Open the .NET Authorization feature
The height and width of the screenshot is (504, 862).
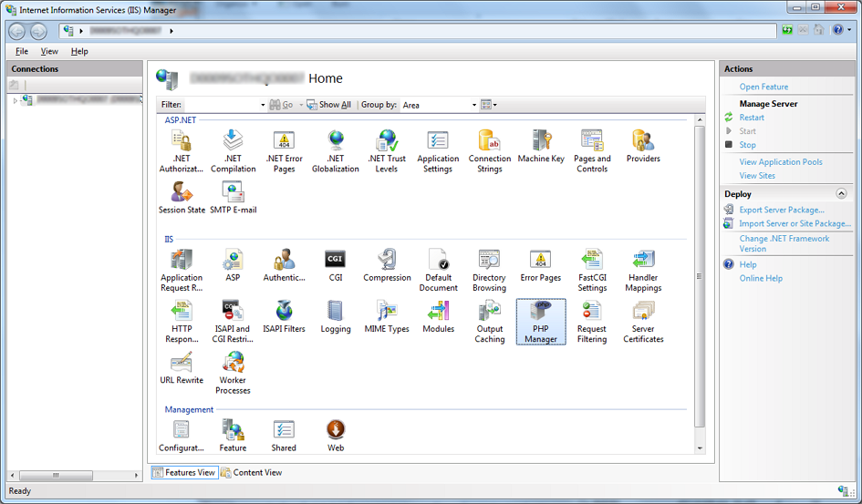(182, 151)
